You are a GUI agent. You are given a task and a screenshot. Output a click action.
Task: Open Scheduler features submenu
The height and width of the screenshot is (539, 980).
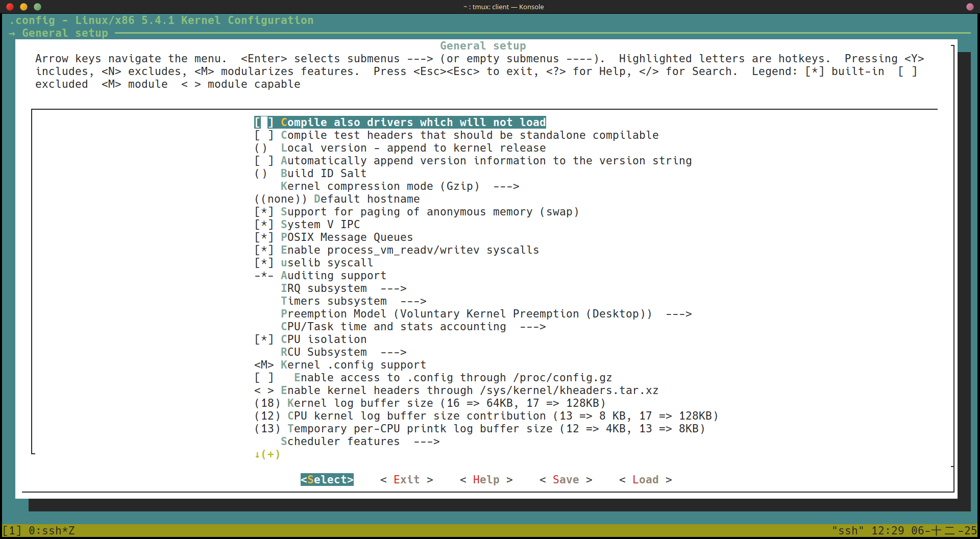(359, 442)
